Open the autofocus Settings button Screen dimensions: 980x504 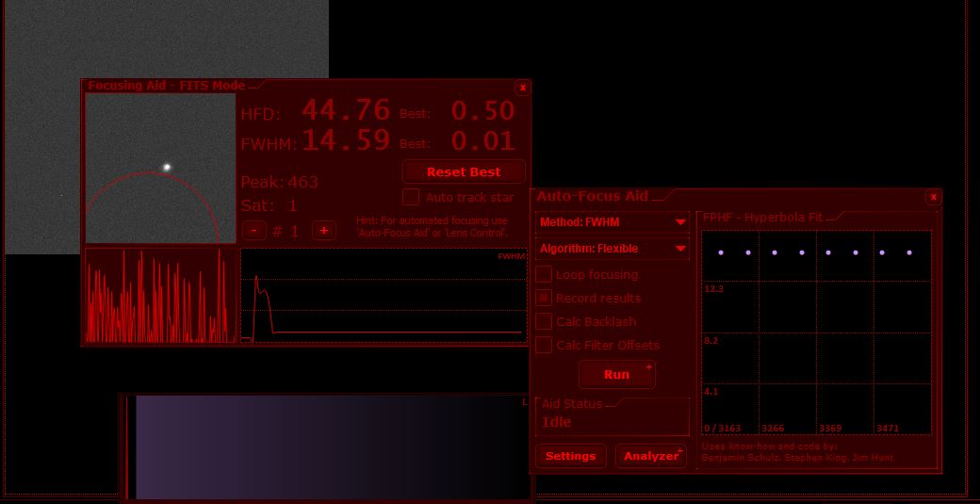point(571,456)
